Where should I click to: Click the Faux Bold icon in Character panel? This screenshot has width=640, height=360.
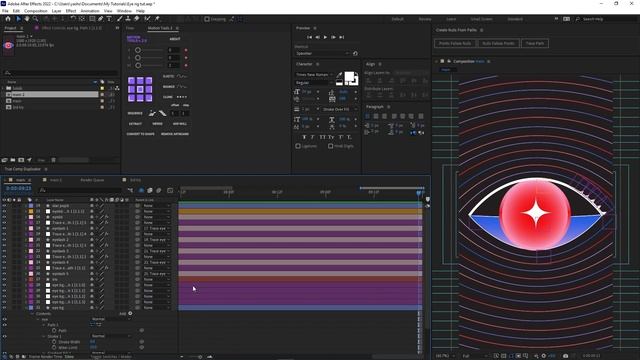pos(304,138)
